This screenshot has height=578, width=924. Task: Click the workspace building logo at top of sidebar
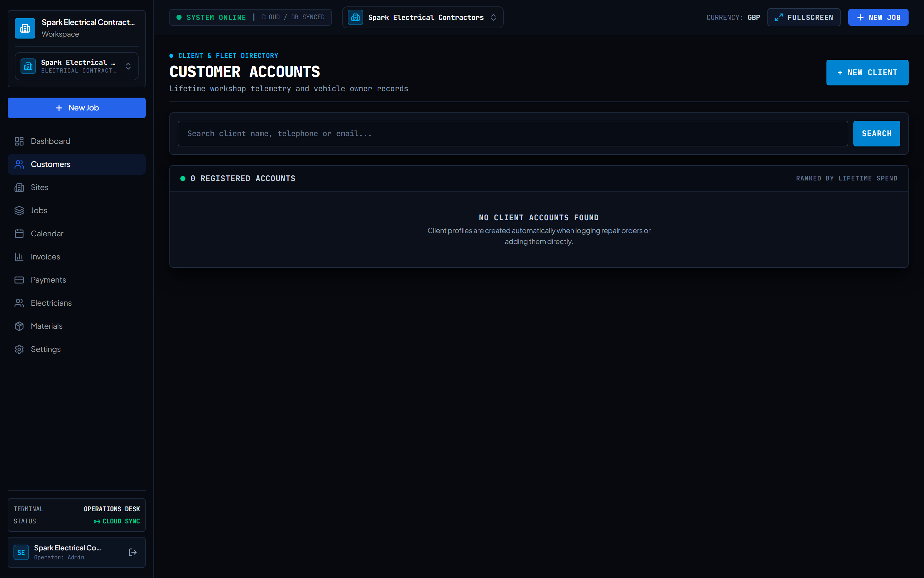[25, 28]
